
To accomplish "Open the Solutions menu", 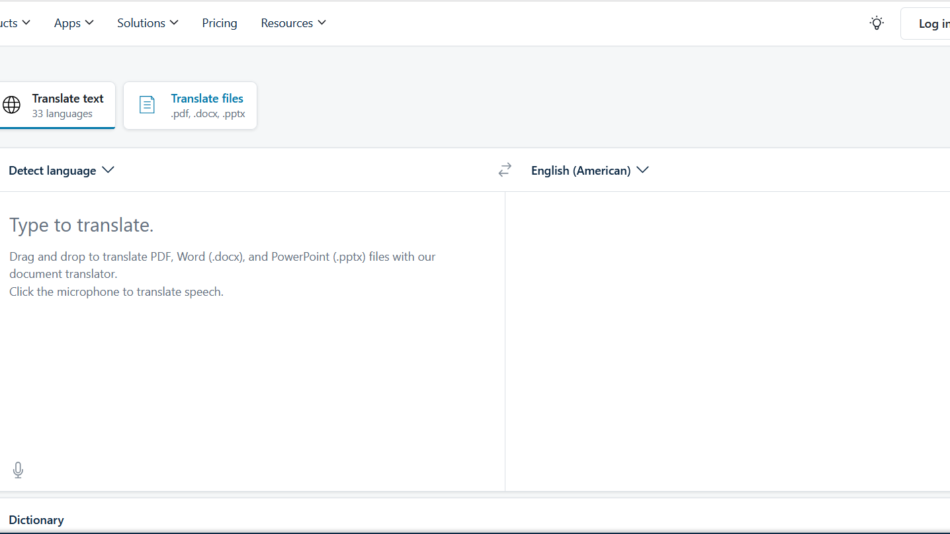I will [x=148, y=23].
